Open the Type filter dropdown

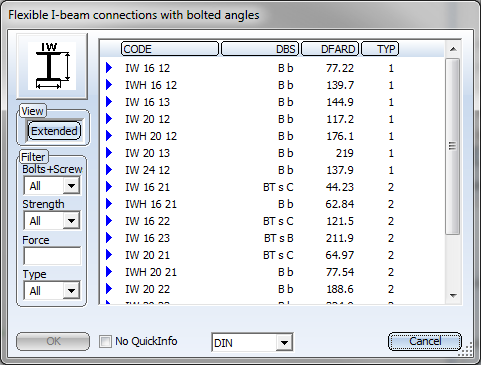[71, 291]
